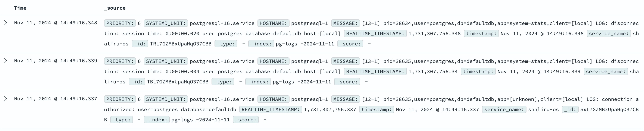Expand the log row at 14:49:16.348
The image size is (644, 131).
click(x=6, y=23)
